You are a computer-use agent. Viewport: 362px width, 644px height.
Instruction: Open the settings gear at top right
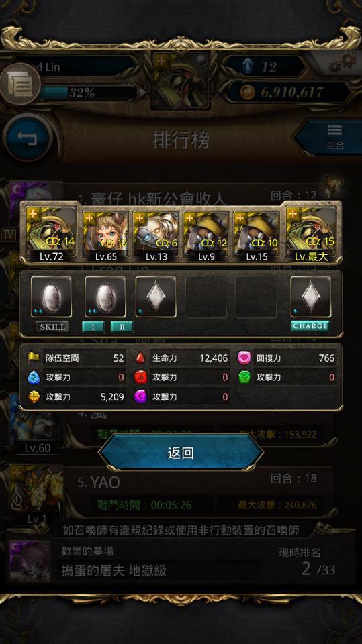coord(341,63)
